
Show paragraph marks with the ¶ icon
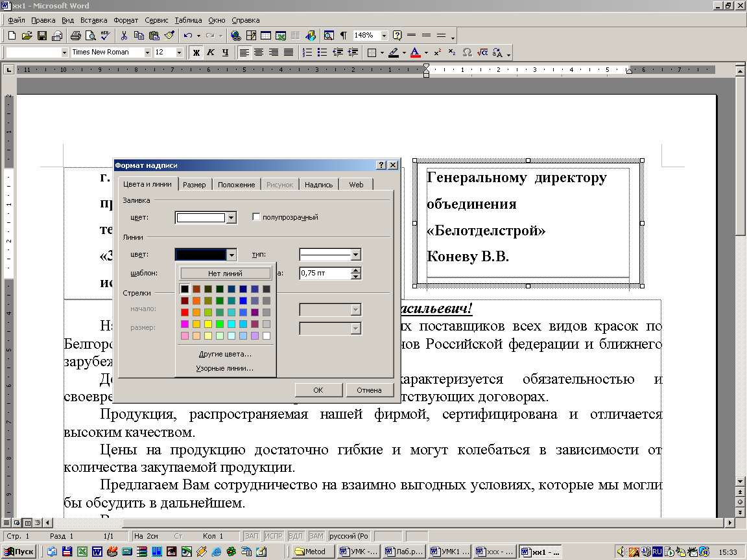[343, 36]
